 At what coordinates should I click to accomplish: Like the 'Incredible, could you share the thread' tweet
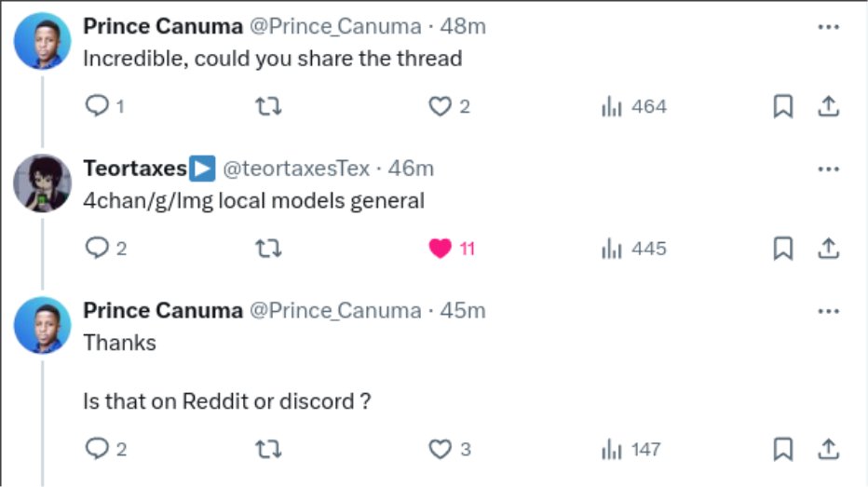click(440, 107)
